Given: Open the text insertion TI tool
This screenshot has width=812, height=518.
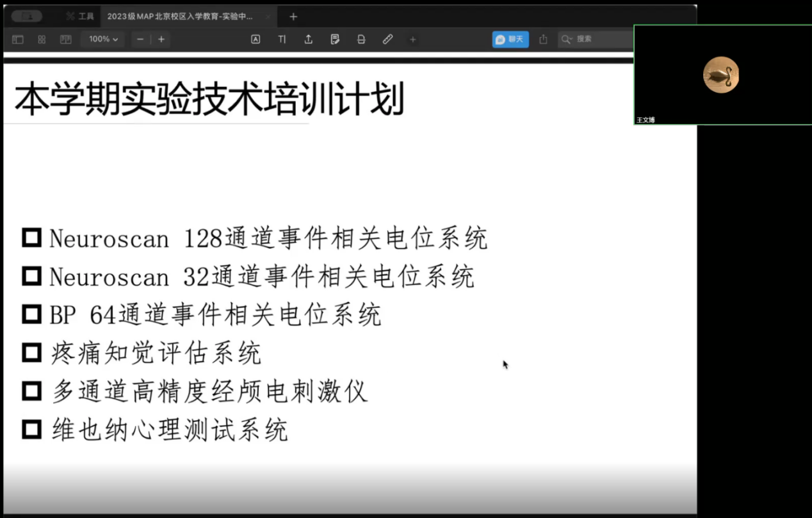Looking at the screenshot, I should click(282, 39).
